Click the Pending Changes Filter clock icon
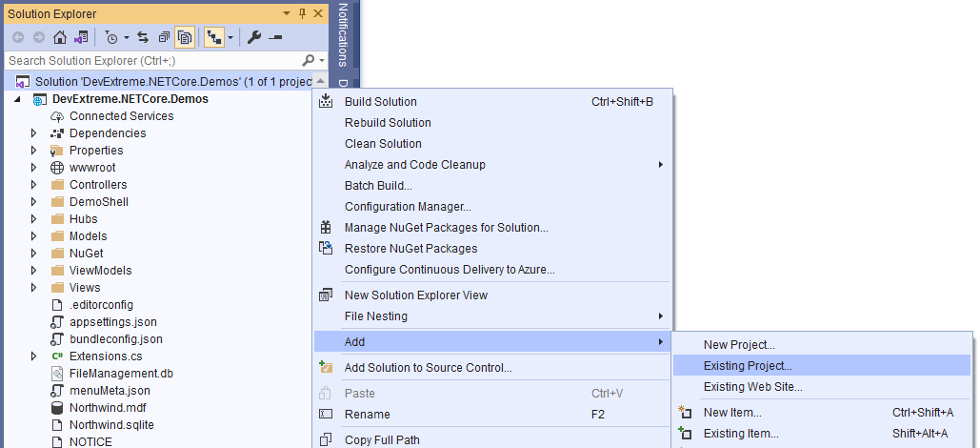The image size is (980, 448). pos(110,37)
